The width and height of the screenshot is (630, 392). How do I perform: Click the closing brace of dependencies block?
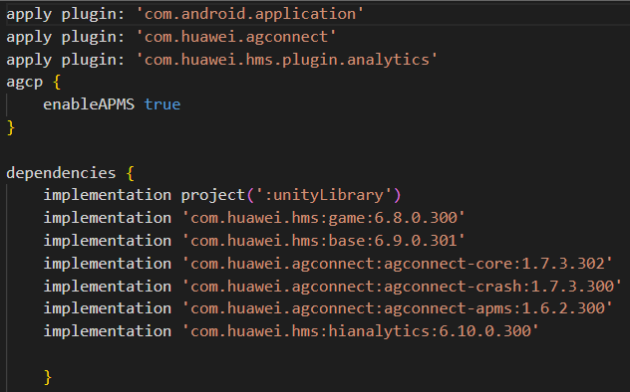48,377
